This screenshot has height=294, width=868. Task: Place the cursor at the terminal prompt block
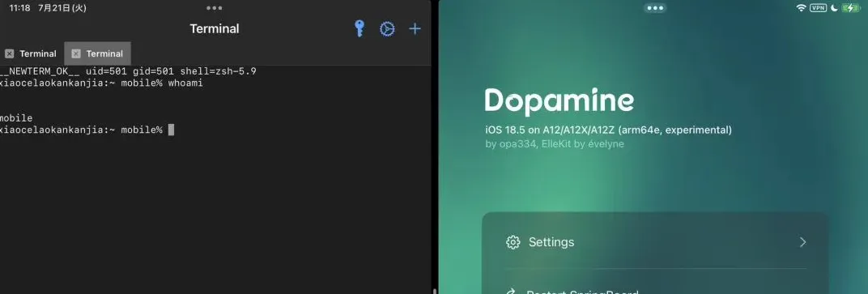tap(171, 130)
